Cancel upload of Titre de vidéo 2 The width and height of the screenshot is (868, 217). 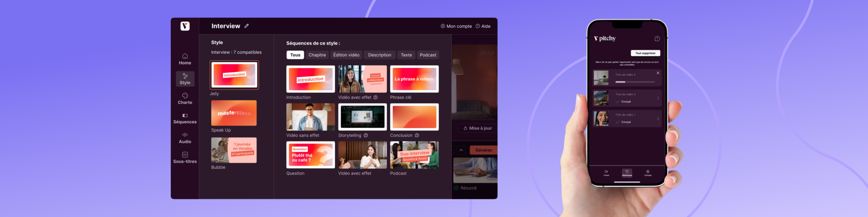click(x=658, y=73)
